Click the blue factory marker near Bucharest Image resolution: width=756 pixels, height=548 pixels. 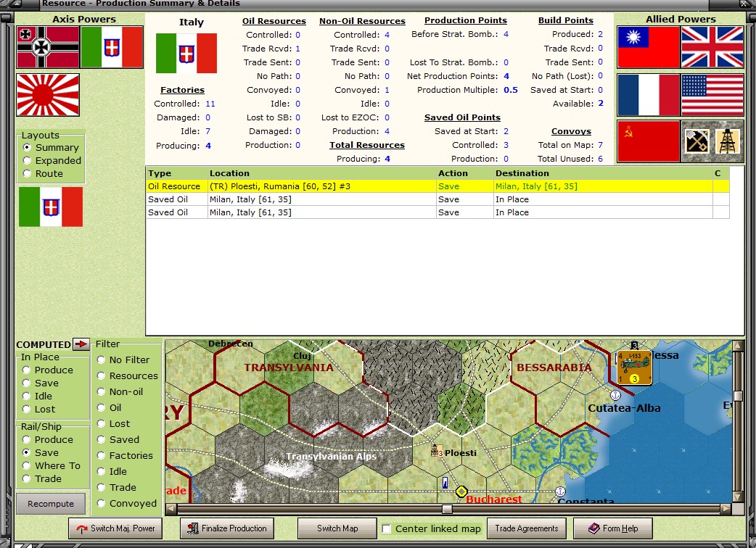[x=445, y=483]
